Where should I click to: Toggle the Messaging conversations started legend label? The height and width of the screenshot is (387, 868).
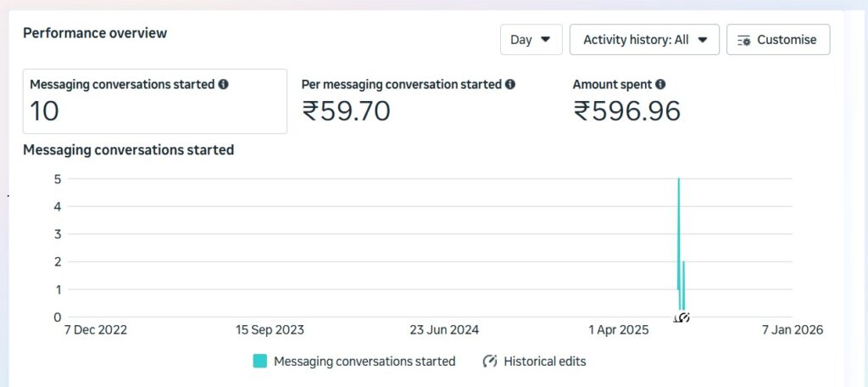[364, 362]
